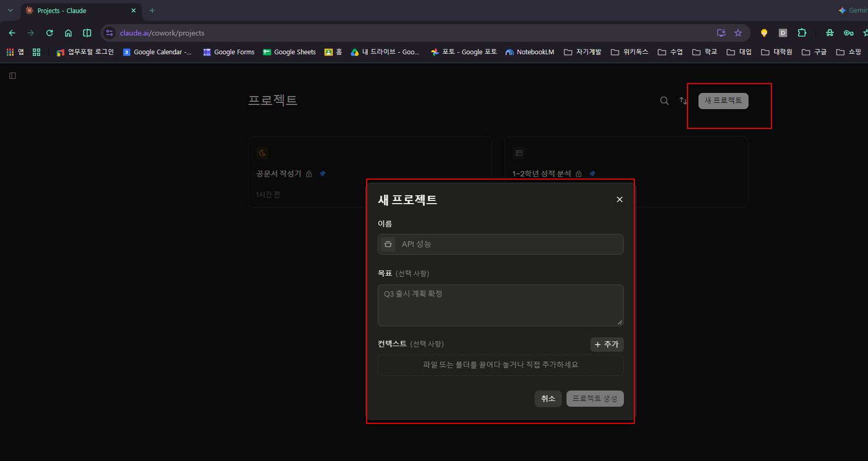Select the Projects - Claude tab
Viewport: 868px width, 461px height.
[81, 10]
